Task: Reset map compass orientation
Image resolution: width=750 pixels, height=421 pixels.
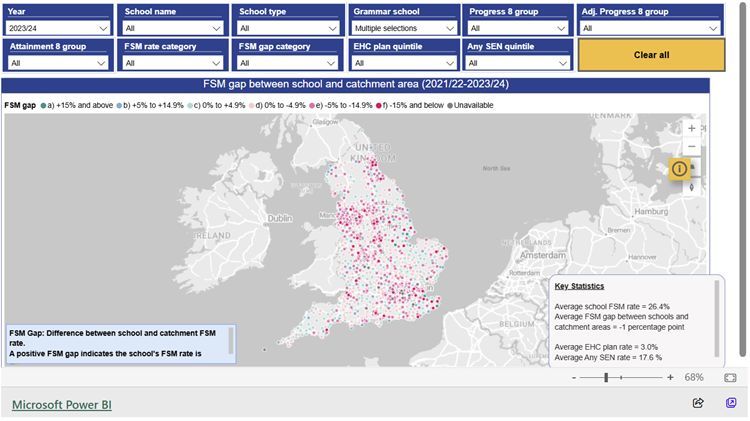Action: click(x=691, y=187)
